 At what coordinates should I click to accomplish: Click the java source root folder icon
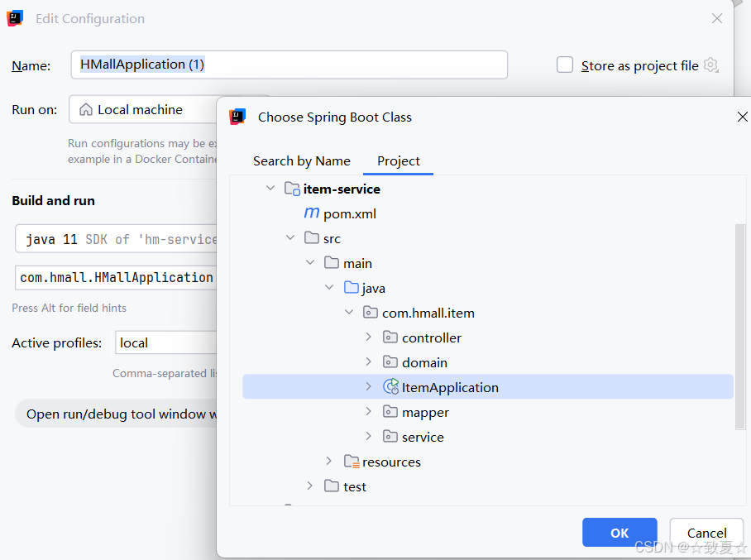(x=352, y=287)
